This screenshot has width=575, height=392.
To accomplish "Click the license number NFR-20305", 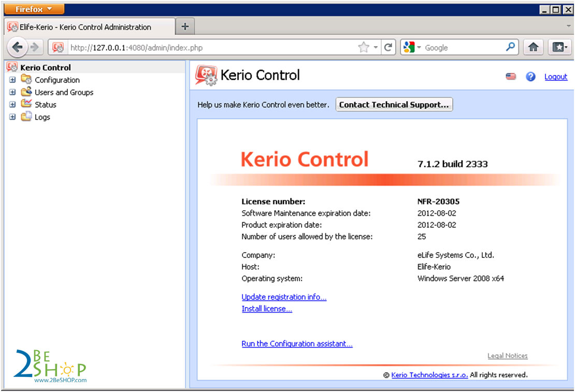I will tap(438, 201).
